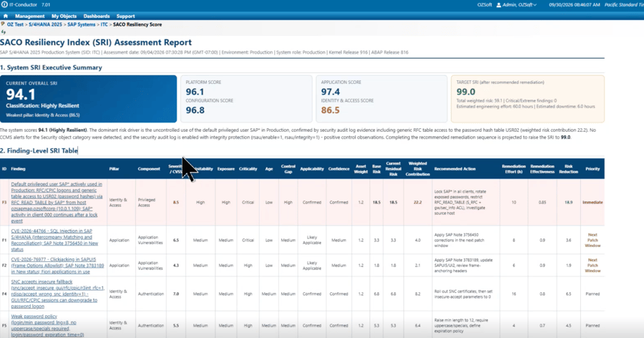Navigate to S/4HANA 2025 breadcrumb link
This screenshot has height=338, width=644.
(x=45, y=24)
